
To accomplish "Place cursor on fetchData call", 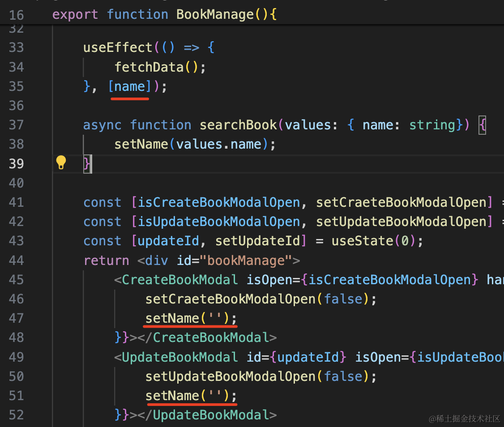I will (x=149, y=67).
